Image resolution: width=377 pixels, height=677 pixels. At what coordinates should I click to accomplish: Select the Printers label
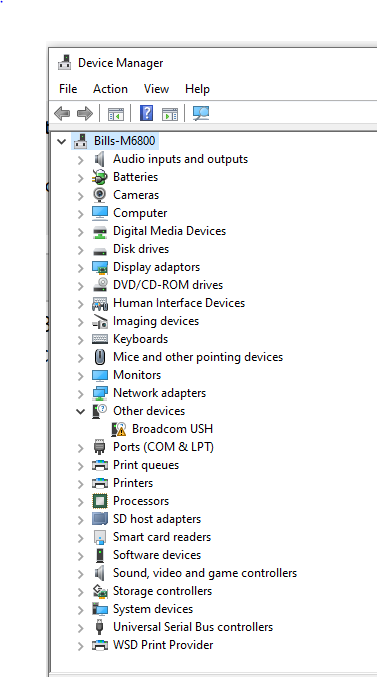point(133,483)
